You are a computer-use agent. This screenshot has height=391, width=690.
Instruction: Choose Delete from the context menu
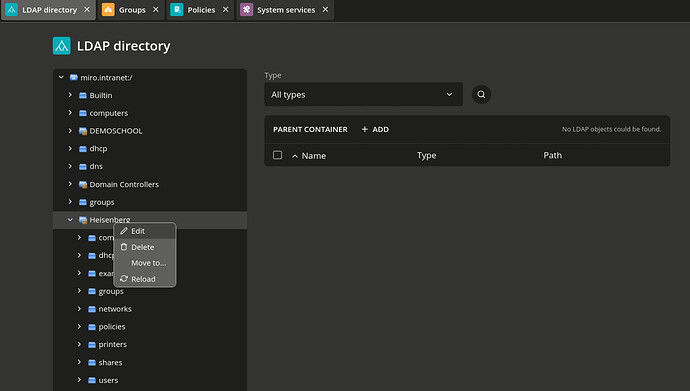(145, 247)
